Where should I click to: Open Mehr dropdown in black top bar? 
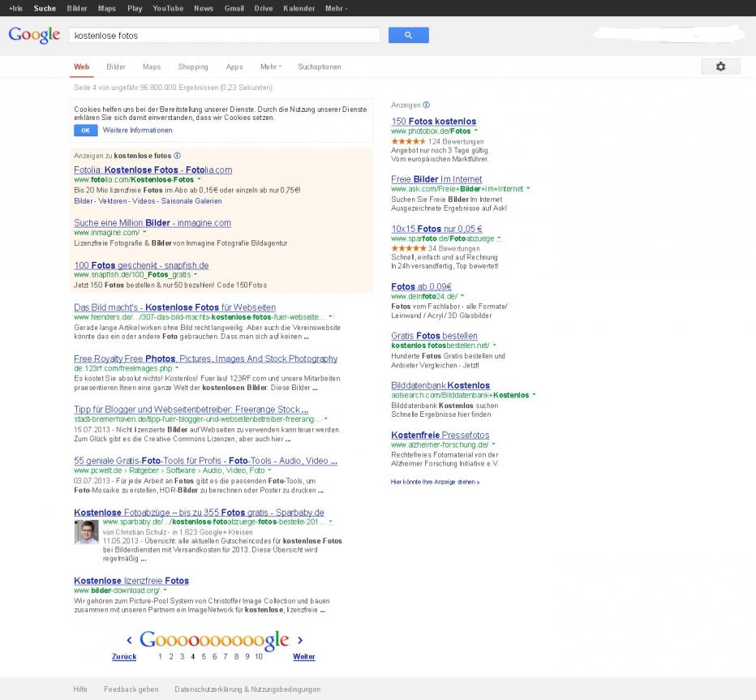click(336, 8)
